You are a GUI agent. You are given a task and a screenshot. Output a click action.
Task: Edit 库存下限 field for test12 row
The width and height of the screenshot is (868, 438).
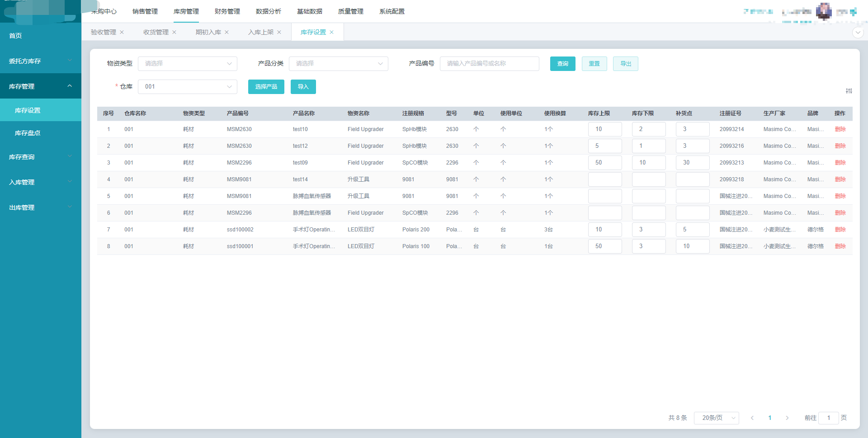(649, 146)
